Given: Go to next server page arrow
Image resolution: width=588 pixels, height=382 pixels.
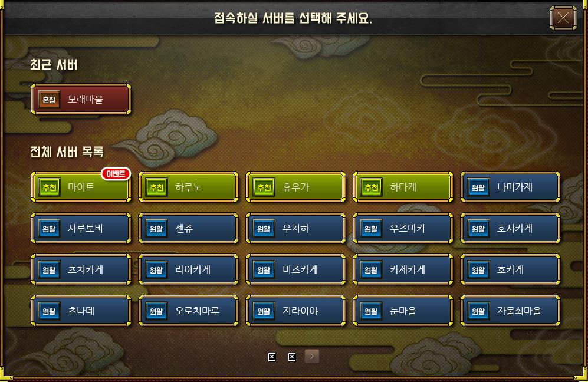Looking at the screenshot, I should pos(312,357).
